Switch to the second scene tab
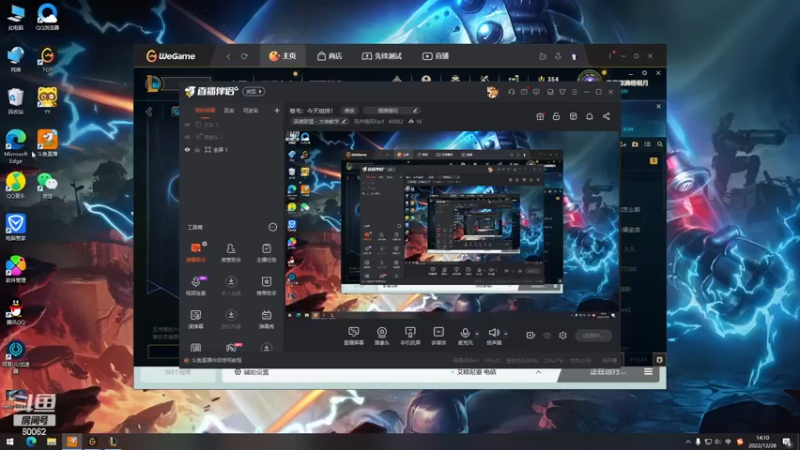The height and width of the screenshot is (450, 800). (x=229, y=110)
